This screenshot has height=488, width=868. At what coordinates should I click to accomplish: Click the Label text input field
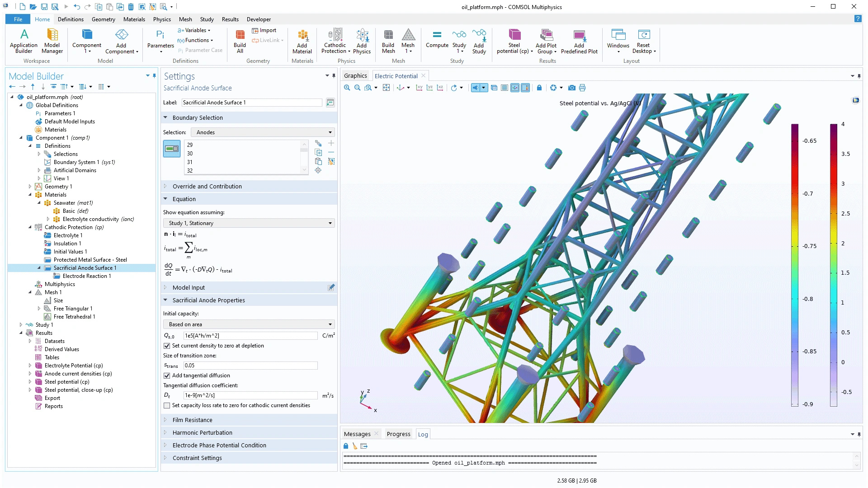coord(252,103)
